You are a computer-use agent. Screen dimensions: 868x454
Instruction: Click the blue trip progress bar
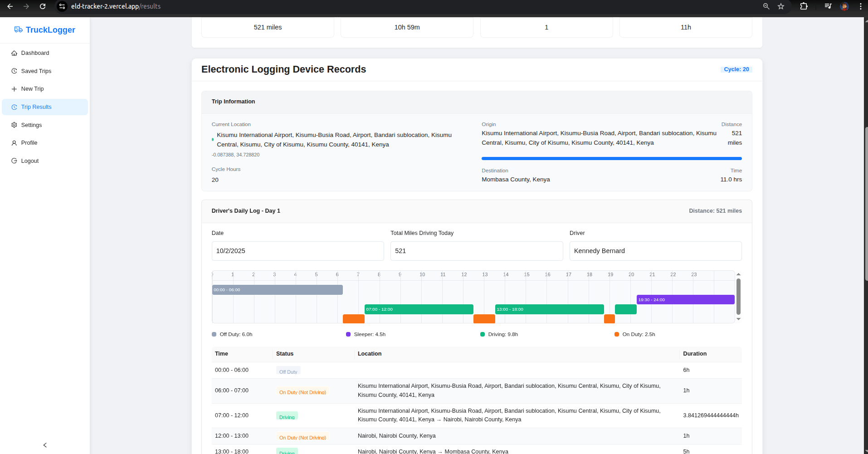tap(611, 159)
